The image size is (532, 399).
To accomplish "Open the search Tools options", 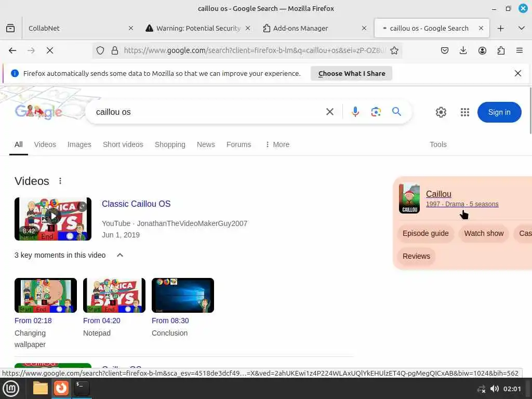I will click(x=438, y=144).
